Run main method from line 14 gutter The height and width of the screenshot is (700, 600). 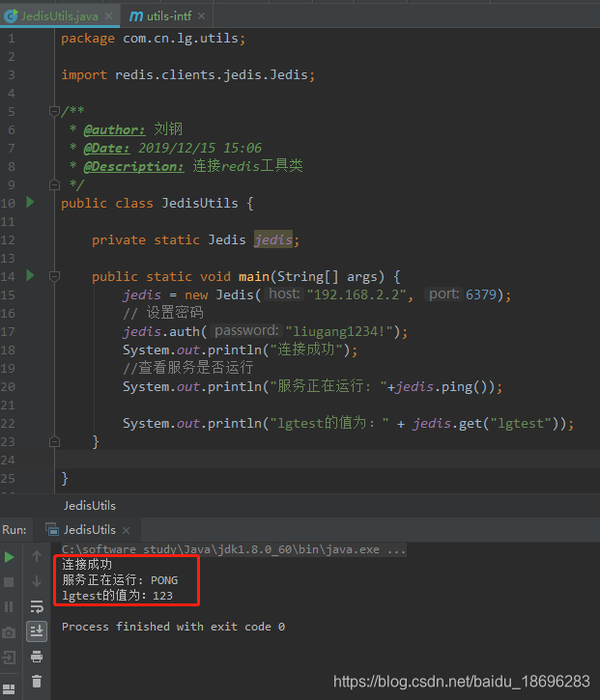(x=30, y=275)
